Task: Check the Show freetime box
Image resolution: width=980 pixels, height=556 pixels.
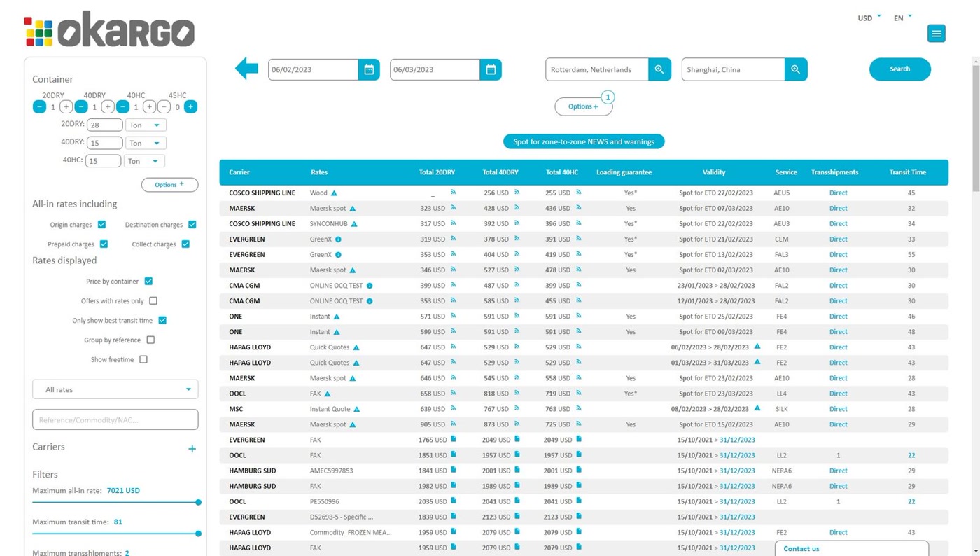Action: pos(143,360)
